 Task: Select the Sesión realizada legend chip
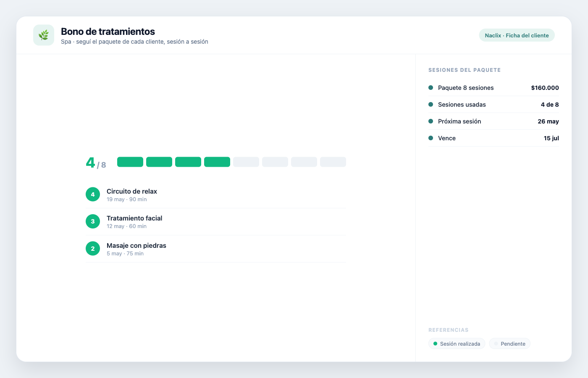(x=457, y=344)
